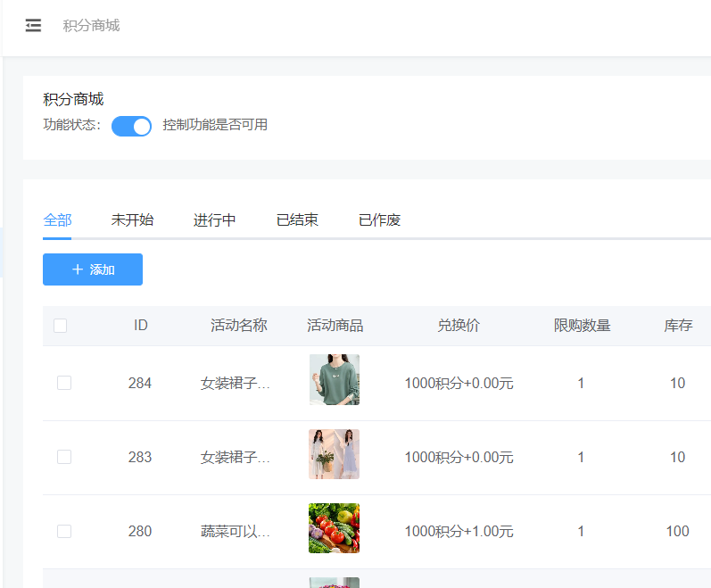This screenshot has width=711, height=588.
Task: Click the ID cell 280
Action: pyautogui.click(x=140, y=531)
